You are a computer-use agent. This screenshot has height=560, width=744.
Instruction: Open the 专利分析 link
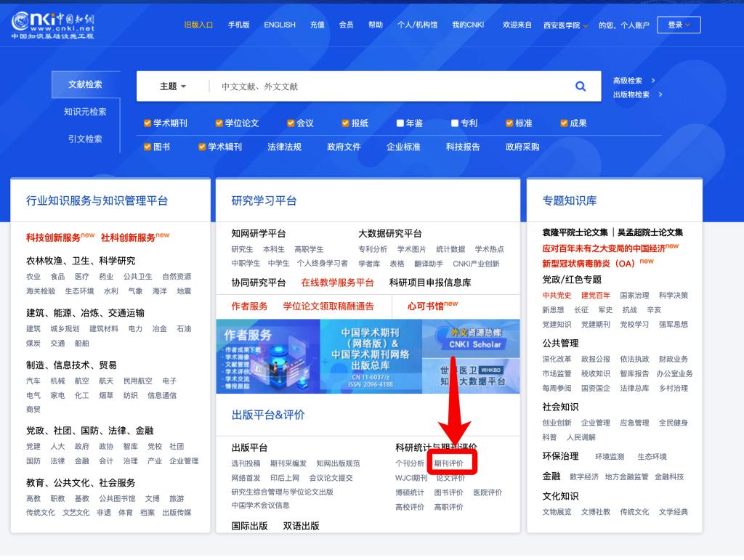(x=373, y=249)
